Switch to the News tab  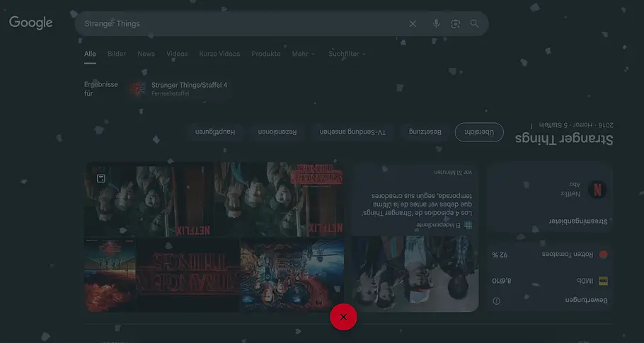point(146,54)
